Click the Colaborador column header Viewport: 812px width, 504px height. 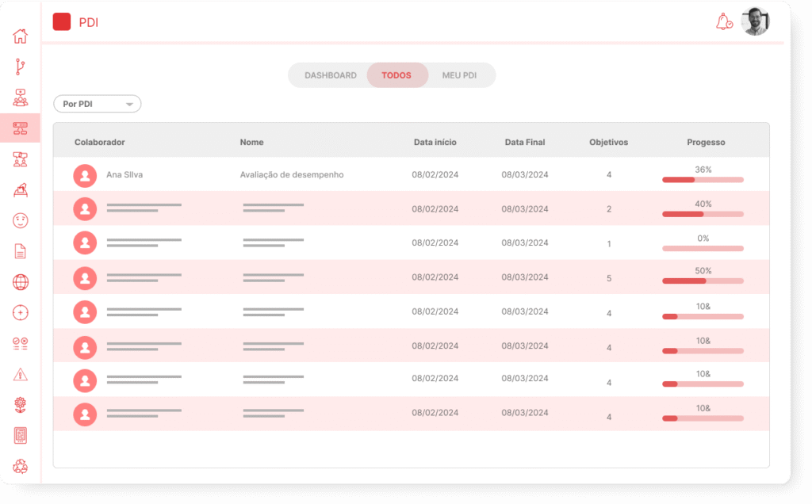(99, 142)
